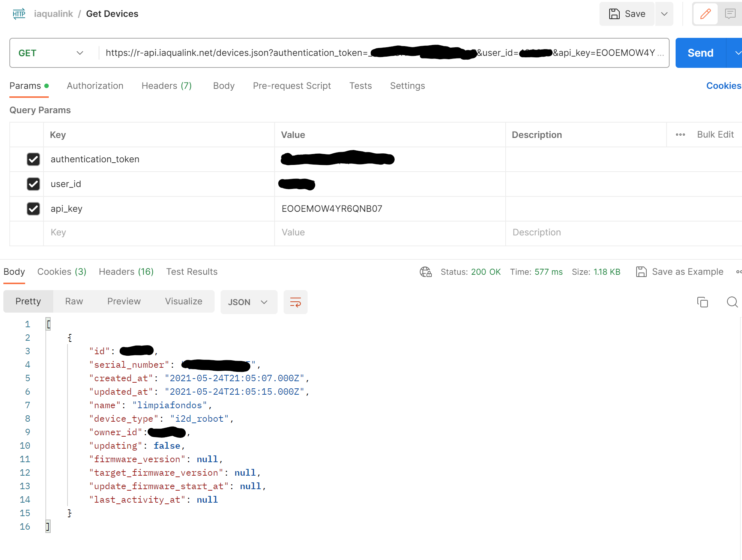Click the SSL security icon near Status
Viewport: 742px width, 560px height.
(425, 272)
